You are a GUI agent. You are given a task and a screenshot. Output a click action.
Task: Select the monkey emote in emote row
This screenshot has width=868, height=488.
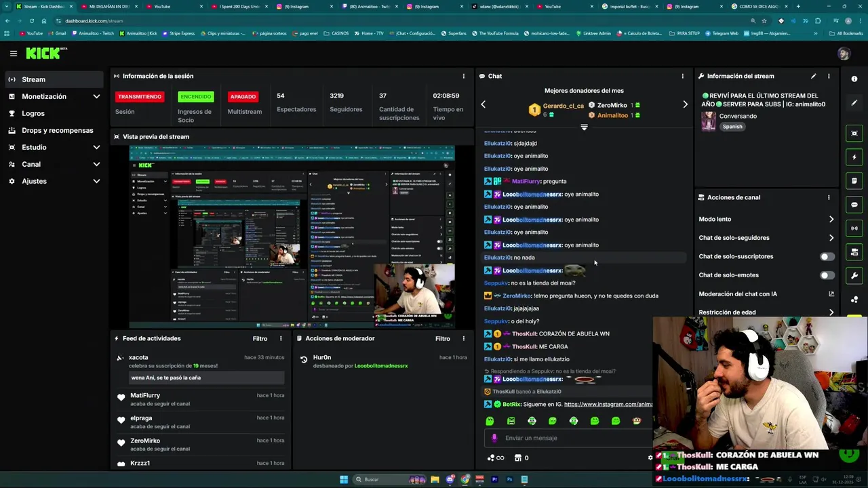(x=637, y=421)
